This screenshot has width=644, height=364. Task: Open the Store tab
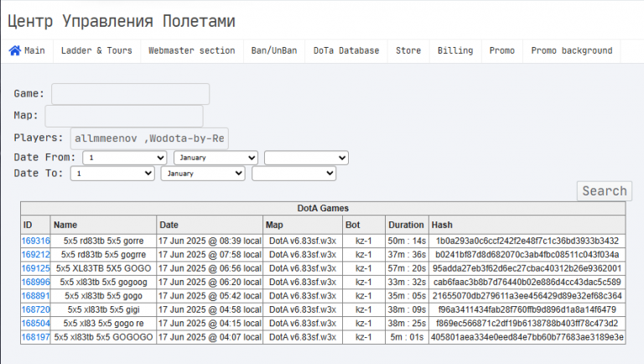pos(408,50)
